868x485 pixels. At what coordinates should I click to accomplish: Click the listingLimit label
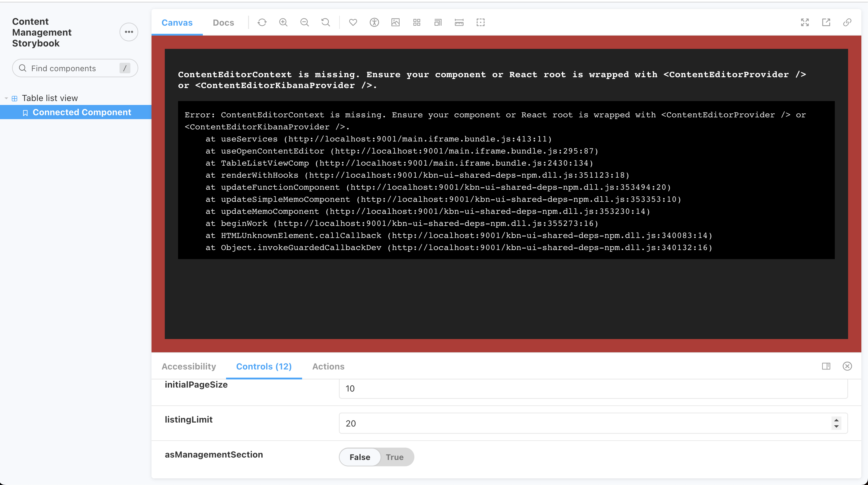[189, 420]
